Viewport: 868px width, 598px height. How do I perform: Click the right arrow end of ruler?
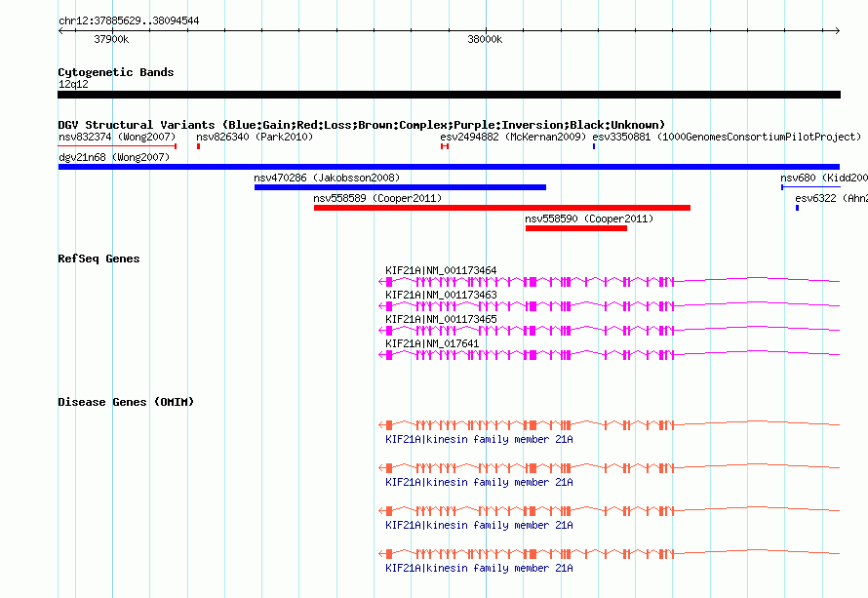(838, 31)
